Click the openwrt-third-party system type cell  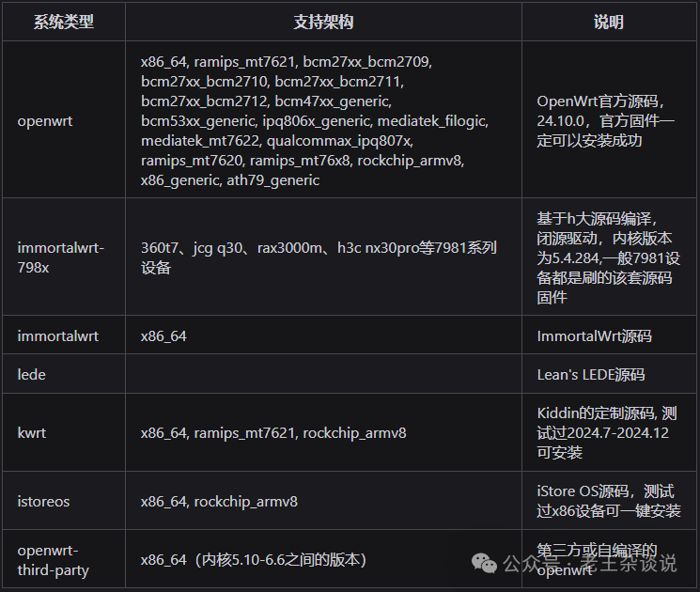[x=54, y=560]
